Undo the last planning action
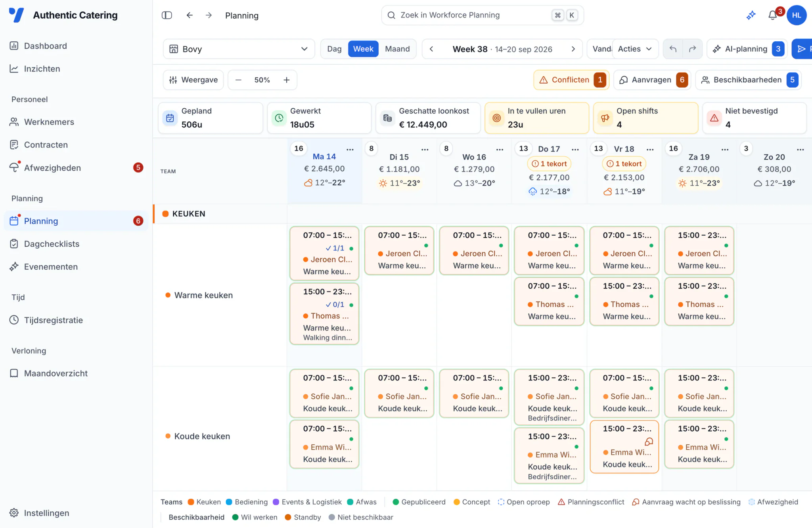812x528 pixels. [x=673, y=49]
